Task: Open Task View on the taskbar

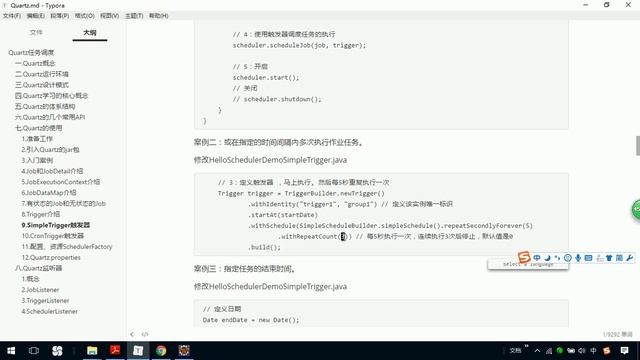Action: point(34,351)
